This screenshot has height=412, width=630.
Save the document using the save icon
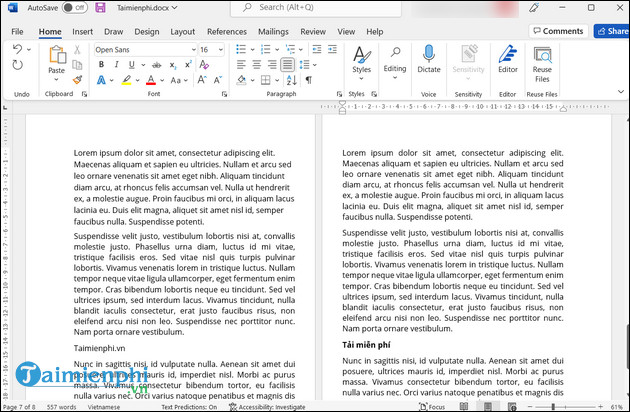[100, 7]
